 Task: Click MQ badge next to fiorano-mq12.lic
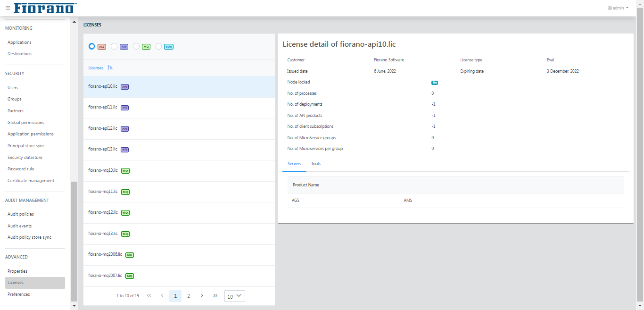coord(125,213)
